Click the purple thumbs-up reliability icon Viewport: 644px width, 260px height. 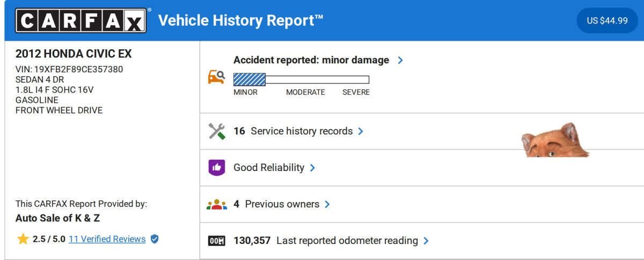click(x=216, y=168)
